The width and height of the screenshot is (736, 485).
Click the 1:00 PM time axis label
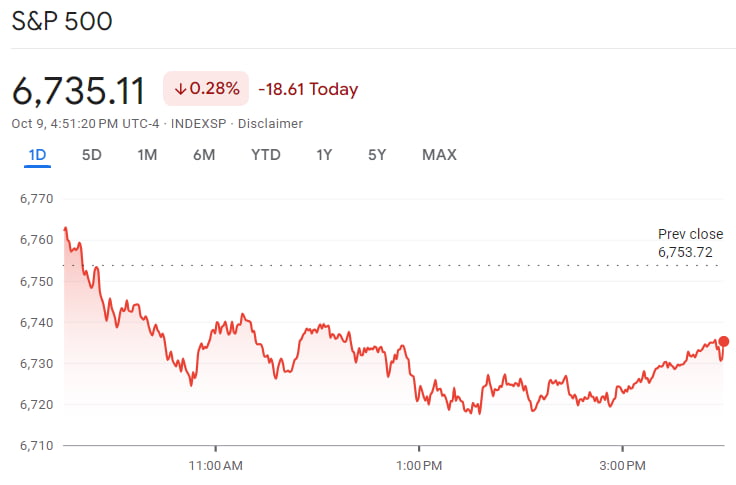coord(419,465)
